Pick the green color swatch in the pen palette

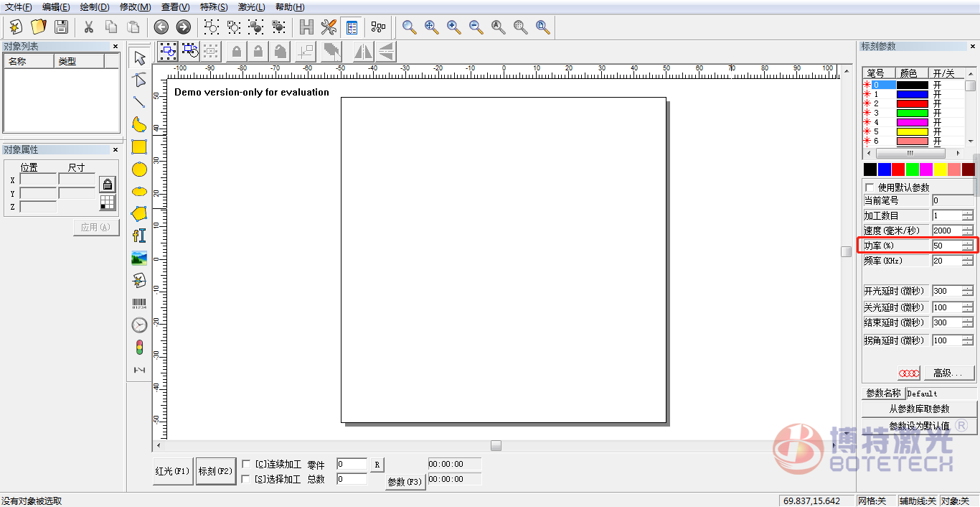click(x=912, y=169)
